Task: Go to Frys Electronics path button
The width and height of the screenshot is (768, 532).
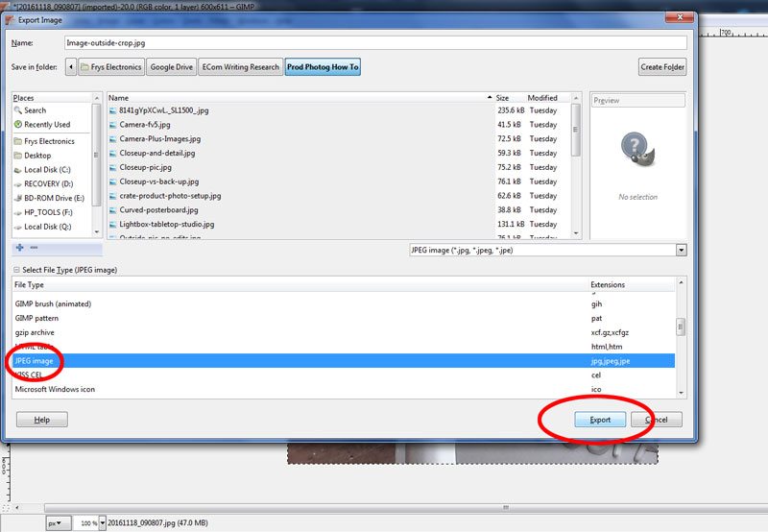Action: 111,67
